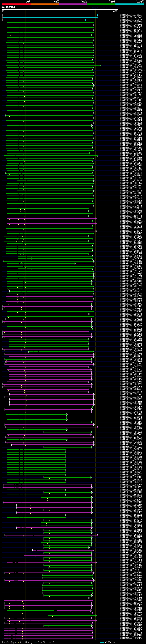
Task: Select the UniRef100_B9DFW4 label
Action: coord(131,299)
